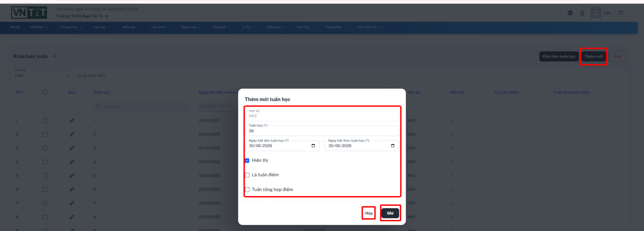Open the hamburger menu icon
644x231 pixels.
pos(621,13)
